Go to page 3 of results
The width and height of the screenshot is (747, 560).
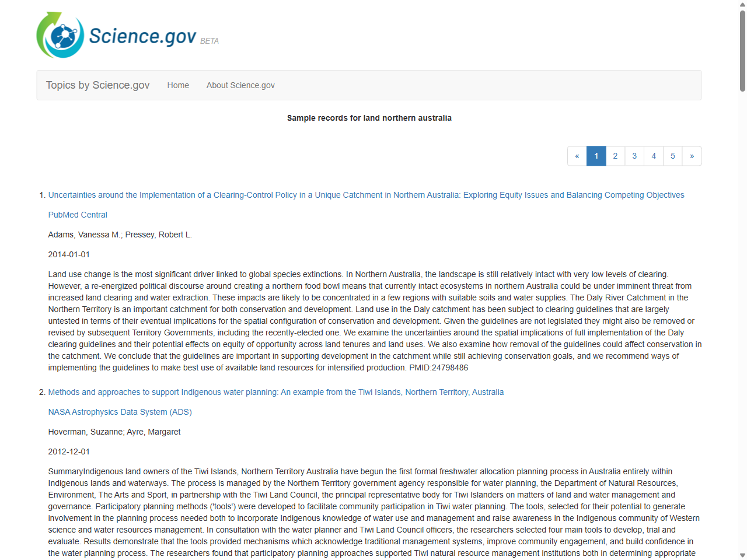pyautogui.click(x=634, y=156)
